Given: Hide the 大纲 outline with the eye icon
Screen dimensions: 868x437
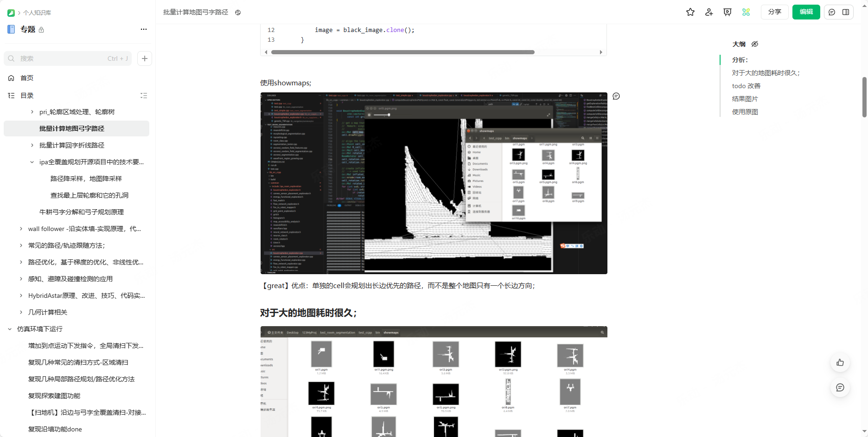Looking at the screenshot, I should (755, 44).
